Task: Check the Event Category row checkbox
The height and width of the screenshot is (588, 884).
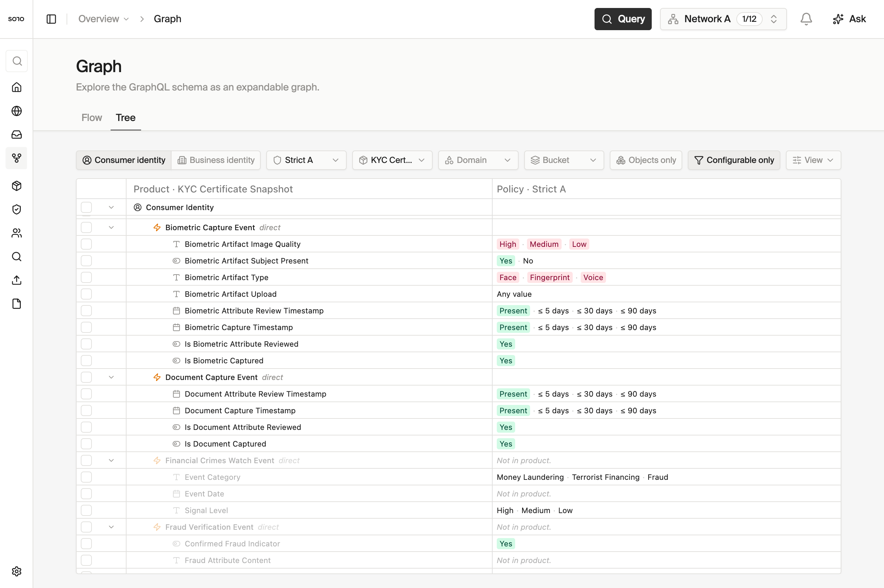Action: click(x=86, y=477)
